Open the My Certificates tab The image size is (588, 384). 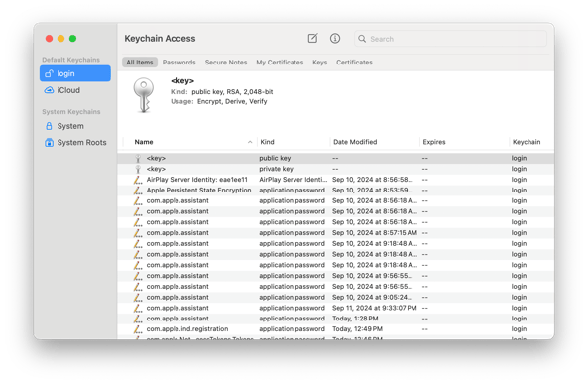[280, 63]
